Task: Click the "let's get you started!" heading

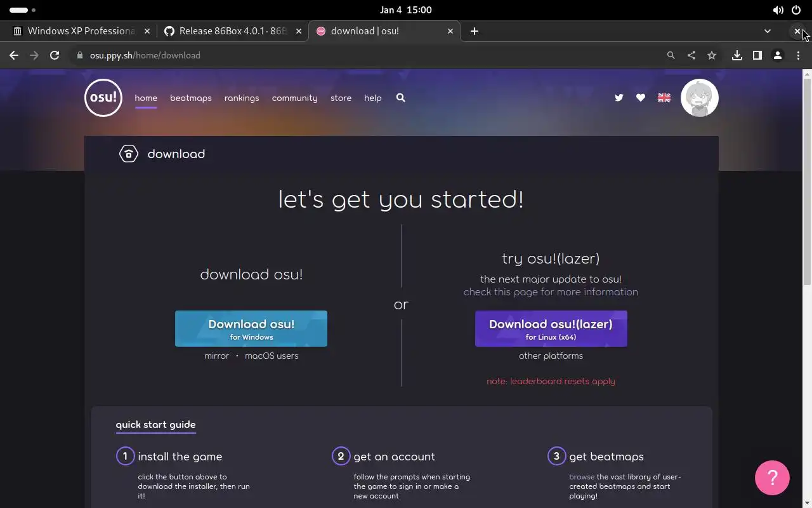Action: pos(401,199)
